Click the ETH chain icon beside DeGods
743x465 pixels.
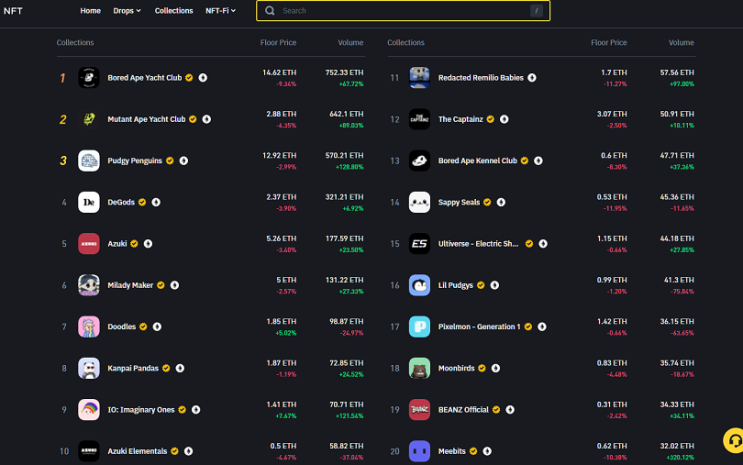[x=156, y=202]
